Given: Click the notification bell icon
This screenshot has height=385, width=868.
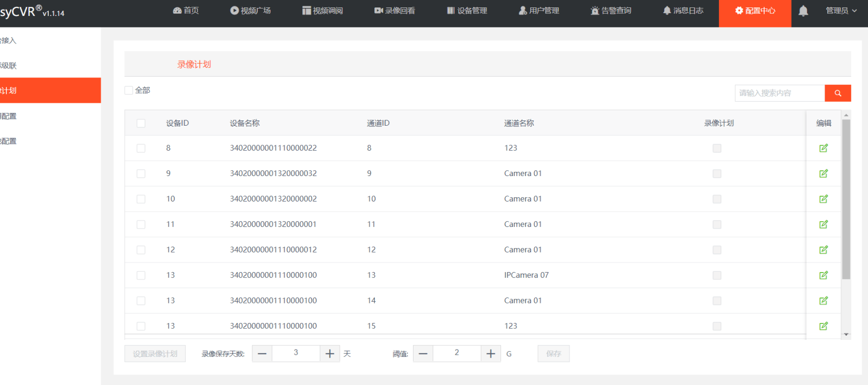Looking at the screenshot, I should (803, 11).
